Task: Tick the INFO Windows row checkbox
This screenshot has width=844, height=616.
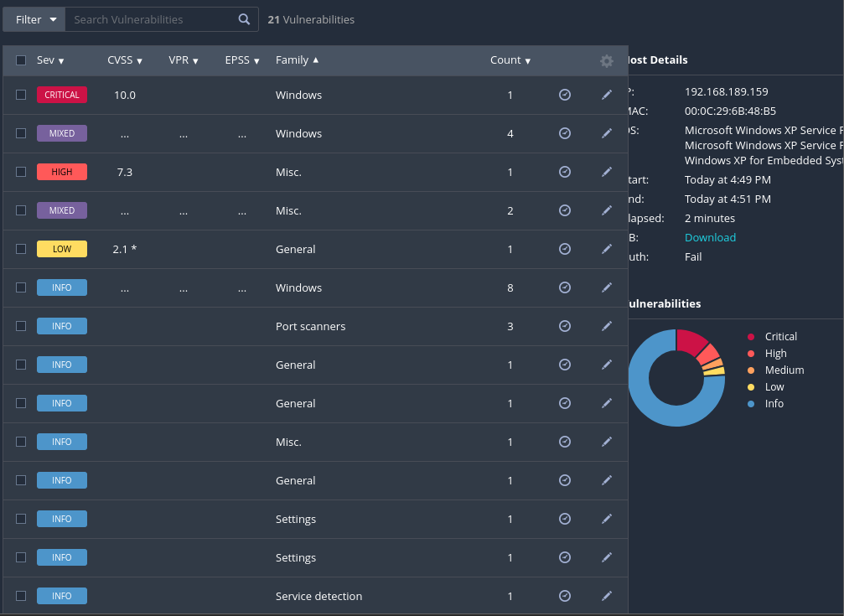Action: click(21, 287)
